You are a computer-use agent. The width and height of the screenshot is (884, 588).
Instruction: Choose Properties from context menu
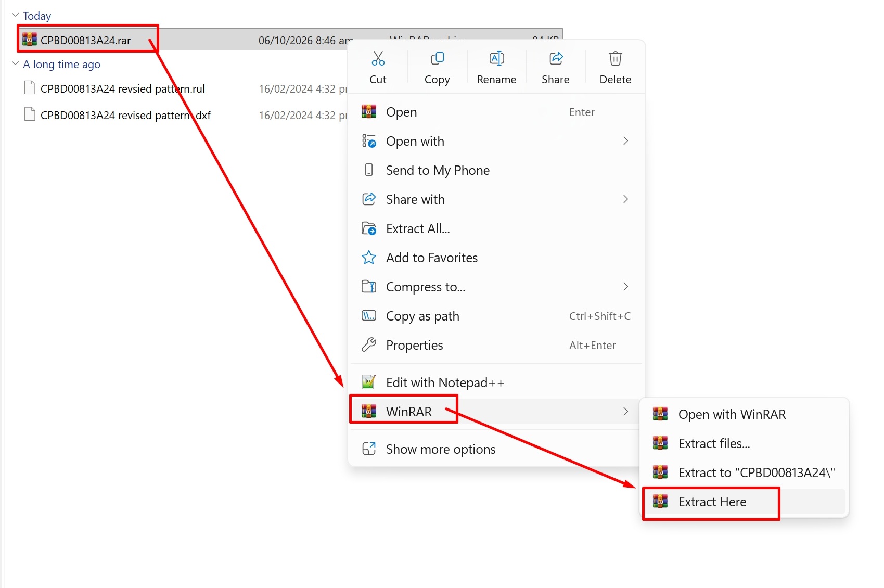(x=496, y=345)
